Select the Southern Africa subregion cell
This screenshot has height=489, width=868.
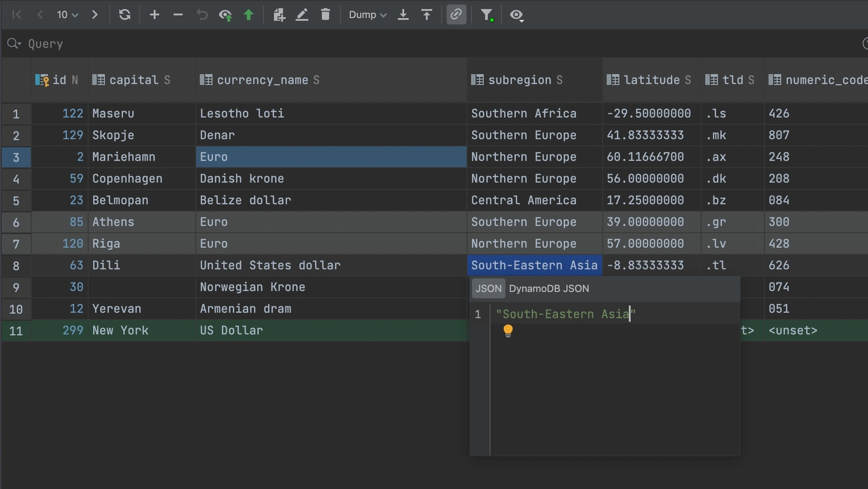click(535, 113)
